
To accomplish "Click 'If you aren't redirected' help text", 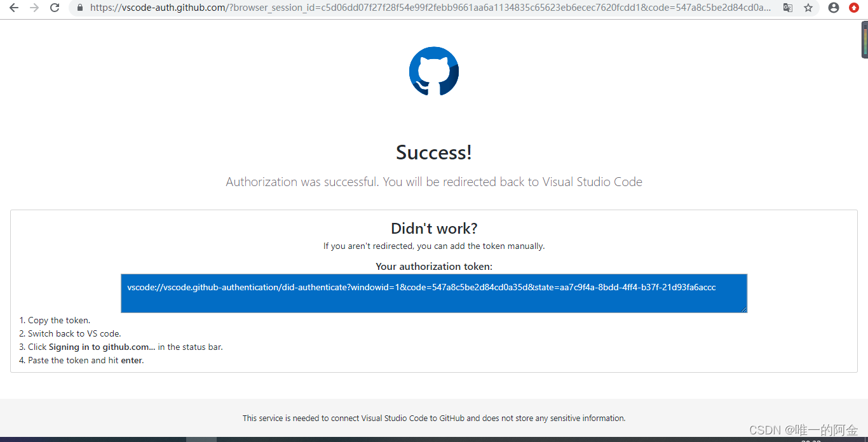I will click(x=434, y=246).
